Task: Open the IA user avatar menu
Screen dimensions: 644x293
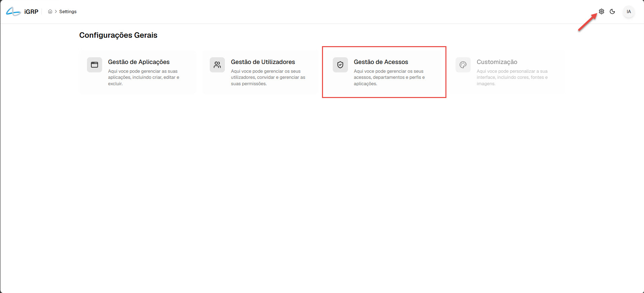Action: click(x=628, y=11)
